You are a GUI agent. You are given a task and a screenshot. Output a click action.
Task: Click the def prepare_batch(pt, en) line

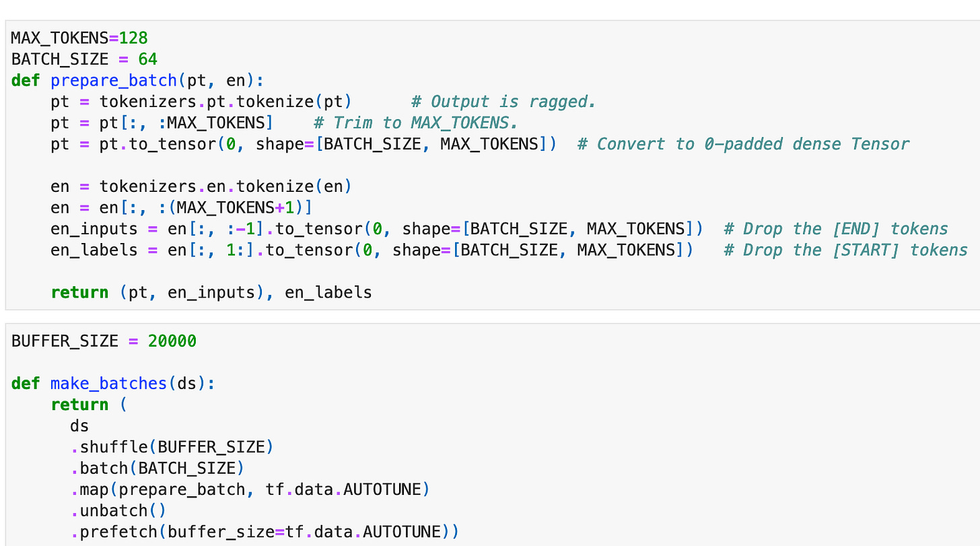[138, 81]
